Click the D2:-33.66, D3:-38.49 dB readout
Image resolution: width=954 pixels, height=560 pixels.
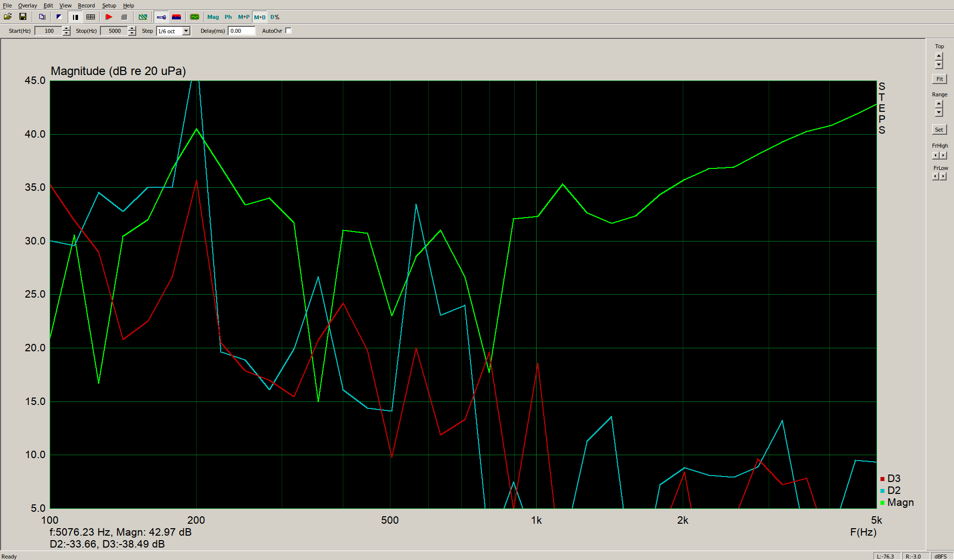pos(107,544)
